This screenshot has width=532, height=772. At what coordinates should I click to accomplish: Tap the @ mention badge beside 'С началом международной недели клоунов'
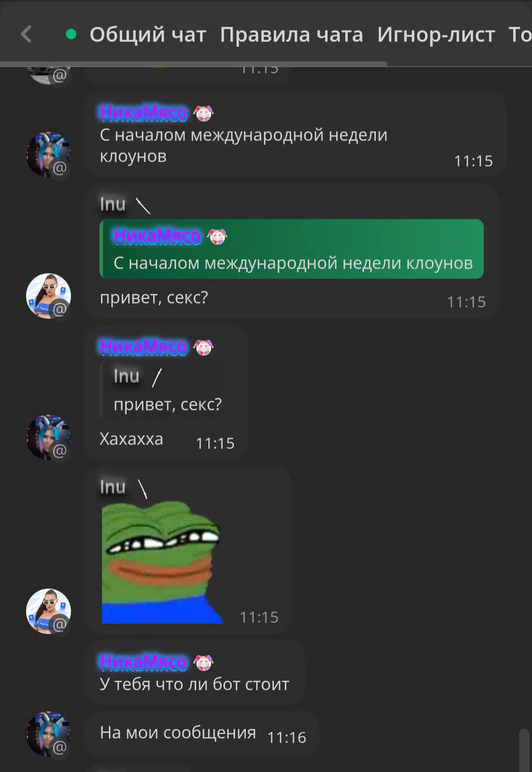(x=60, y=168)
